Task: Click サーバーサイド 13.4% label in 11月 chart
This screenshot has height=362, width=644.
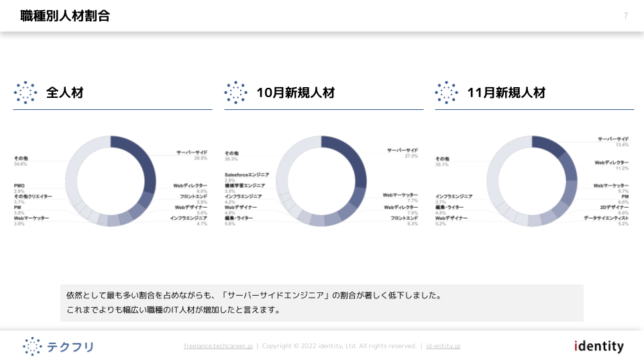Action: click(x=613, y=141)
